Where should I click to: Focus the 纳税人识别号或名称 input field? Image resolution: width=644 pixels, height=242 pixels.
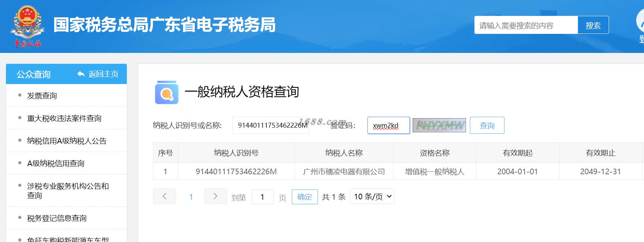pyautogui.click(x=271, y=125)
